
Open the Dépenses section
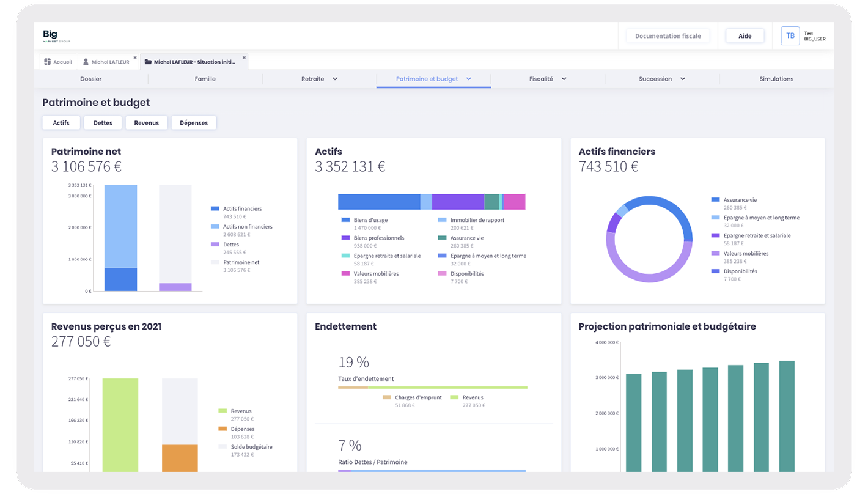[193, 123]
